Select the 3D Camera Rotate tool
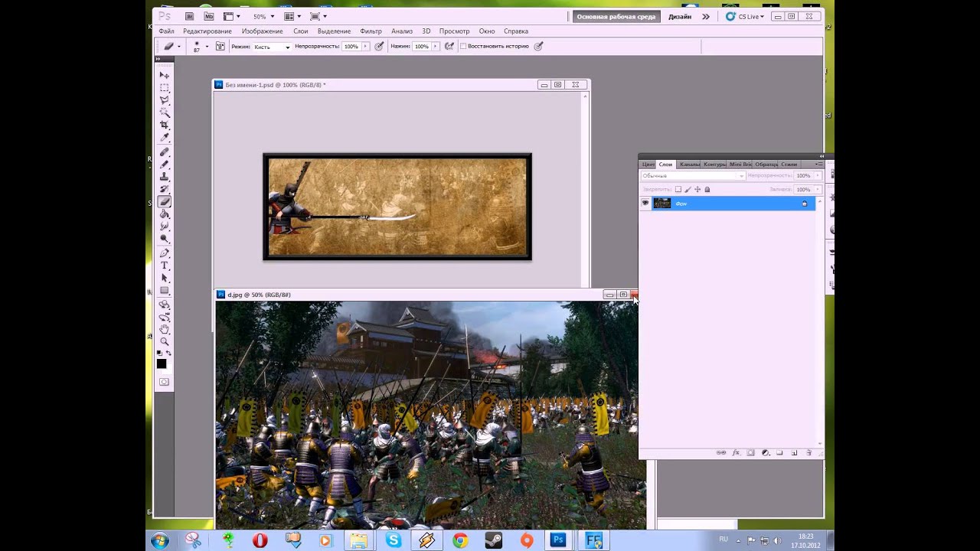Screen dimensions: 980x551 164,317
